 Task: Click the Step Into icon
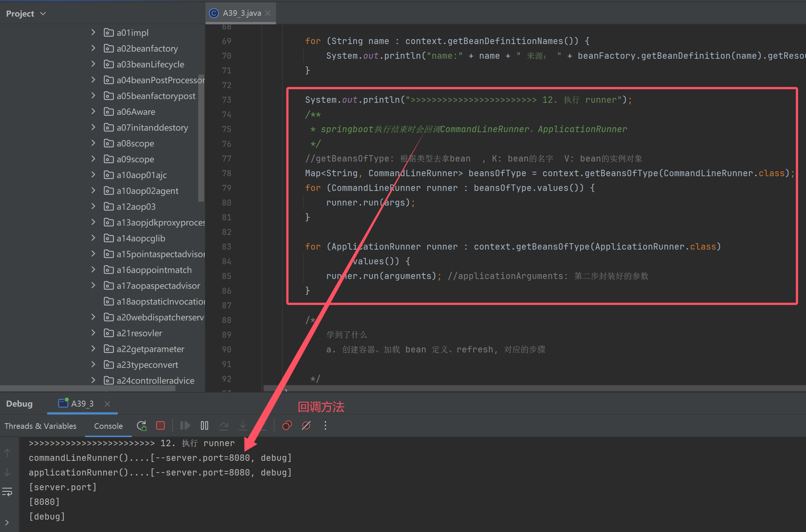(x=243, y=425)
